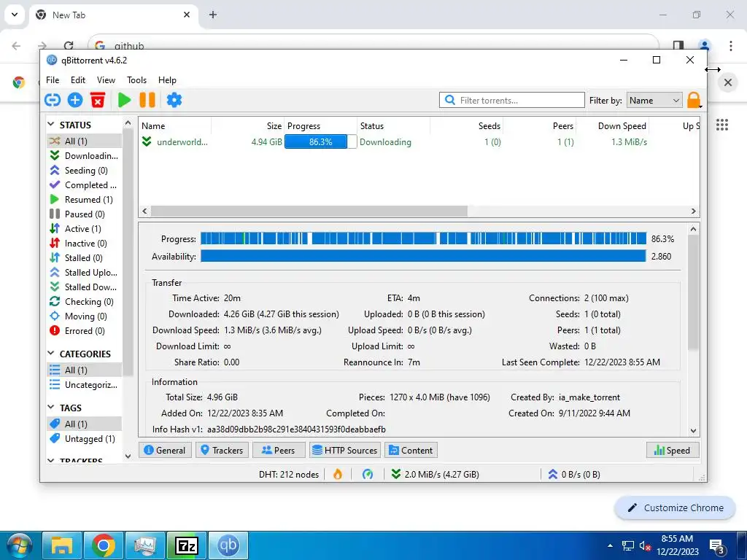This screenshot has height=560, width=747.
Task: Select the Uncategorized category filter
Action: (84, 385)
